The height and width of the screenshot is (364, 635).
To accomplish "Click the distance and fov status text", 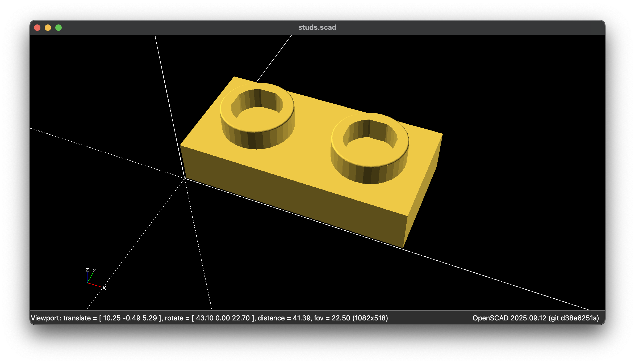I will (x=304, y=318).
